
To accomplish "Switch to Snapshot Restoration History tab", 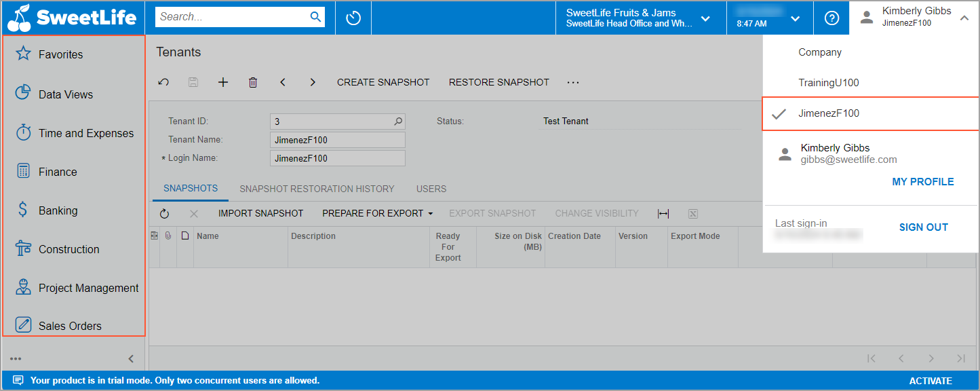I will [x=317, y=189].
